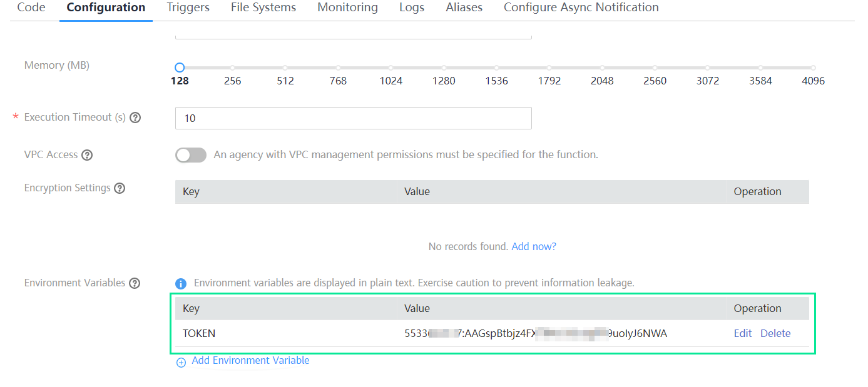Toggle VPC Access off after enabling
868x387 pixels.
point(190,154)
